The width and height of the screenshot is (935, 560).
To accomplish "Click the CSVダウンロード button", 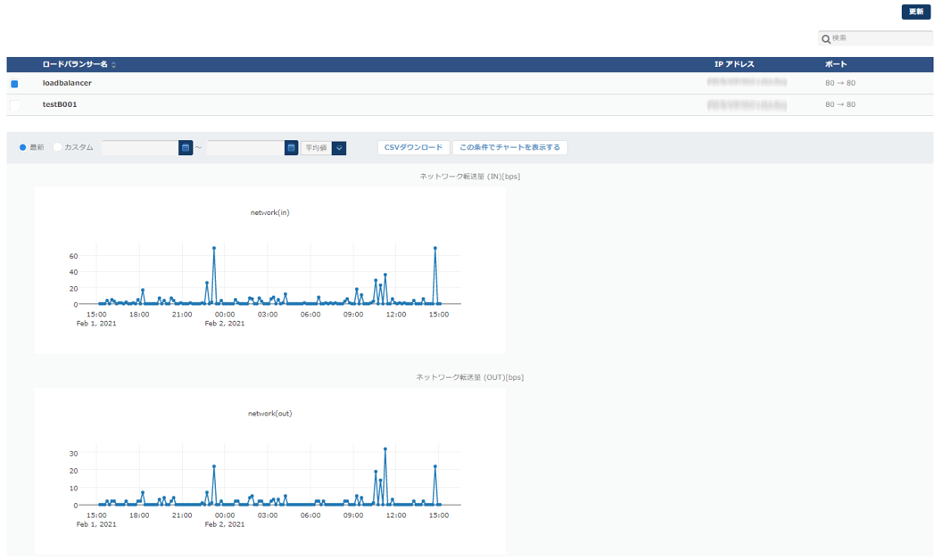I will [x=413, y=148].
